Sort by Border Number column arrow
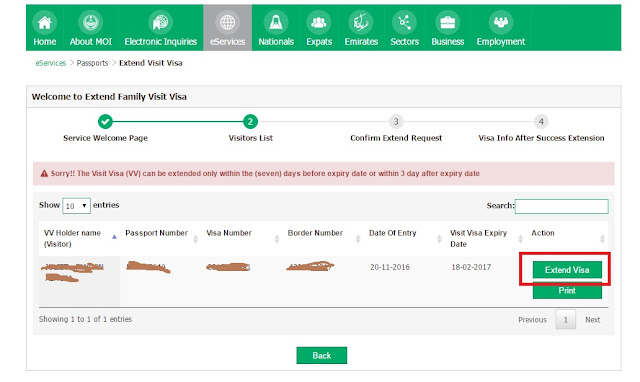The height and width of the screenshot is (382, 640). 358,239
